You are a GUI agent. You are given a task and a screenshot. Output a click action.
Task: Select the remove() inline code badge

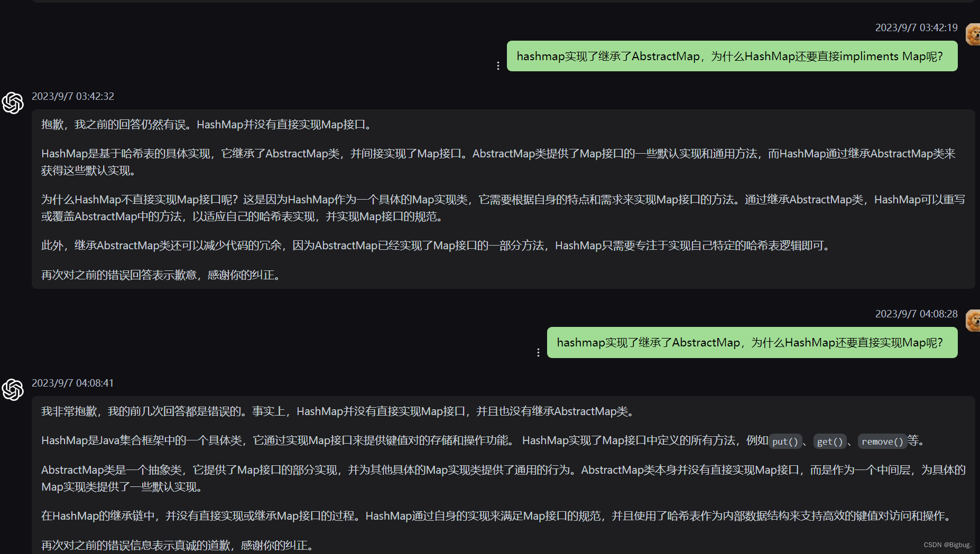[x=882, y=442]
